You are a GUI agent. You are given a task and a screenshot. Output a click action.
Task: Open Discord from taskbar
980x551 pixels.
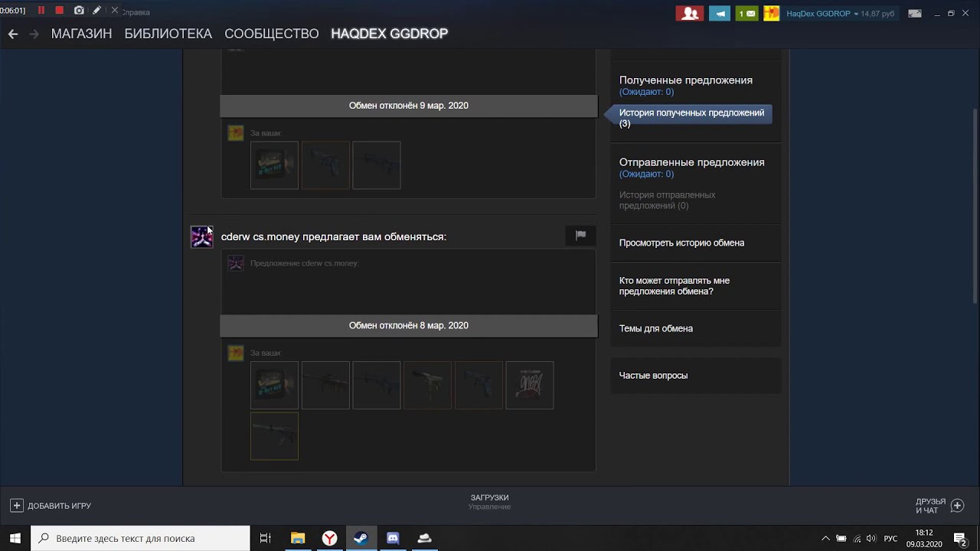coord(393,538)
